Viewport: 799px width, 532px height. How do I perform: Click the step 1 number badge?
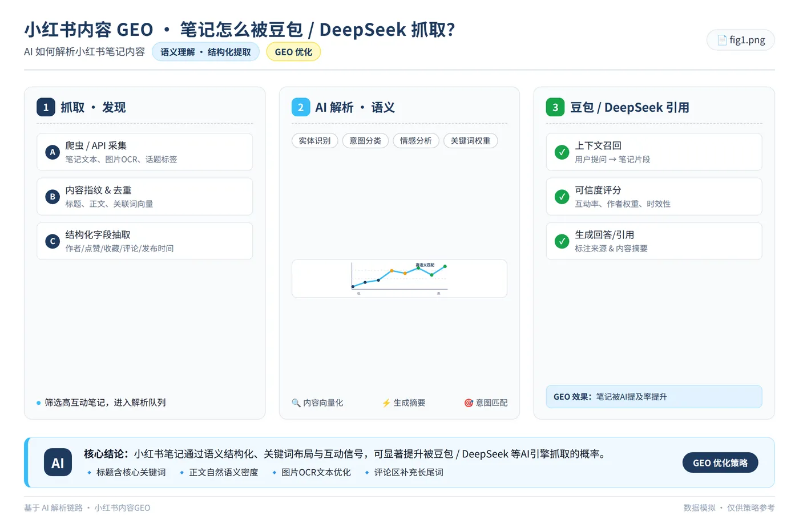coord(46,107)
